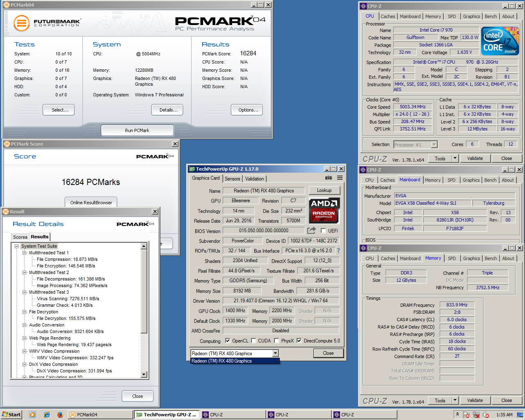The image size is (525, 420).
Task: Open the Processor #1 selection dropdown
Action: pos(434,144)
